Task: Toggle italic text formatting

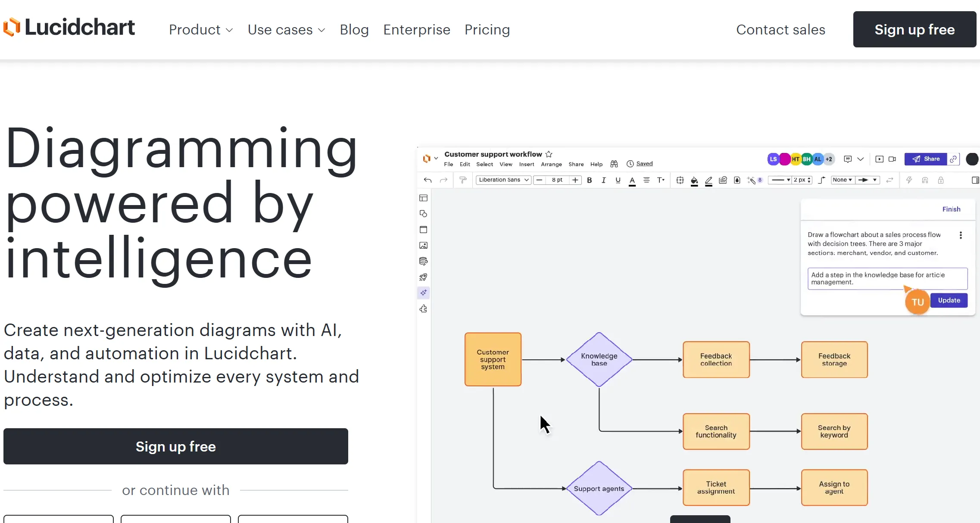Action: click(x=603, y=180)
